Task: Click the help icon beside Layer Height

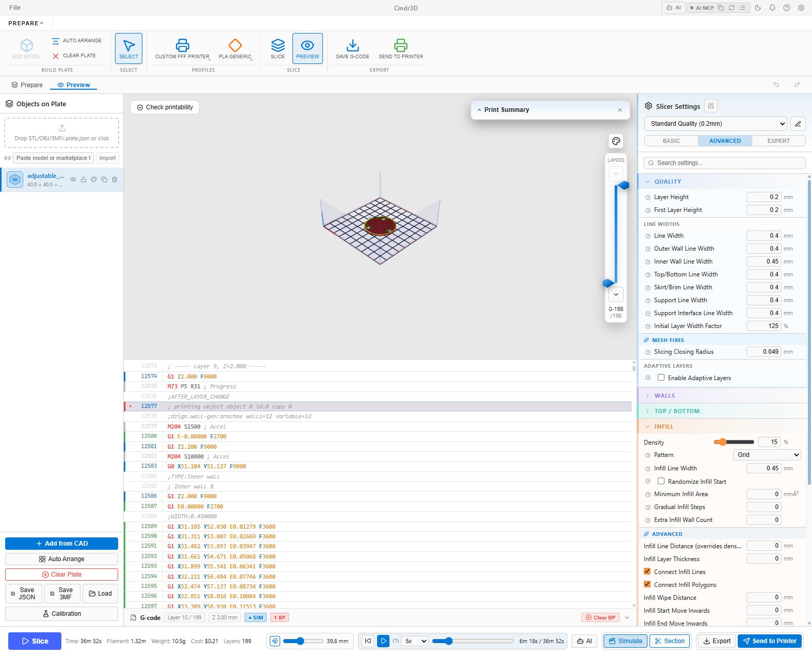Action: coord(648,198)
